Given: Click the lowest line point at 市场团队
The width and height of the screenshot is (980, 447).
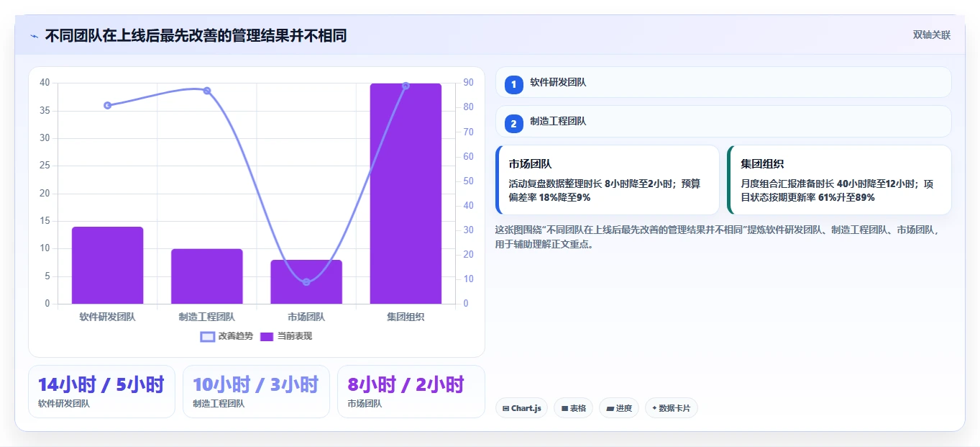Looking at the screenshot, I should (306, 281).
